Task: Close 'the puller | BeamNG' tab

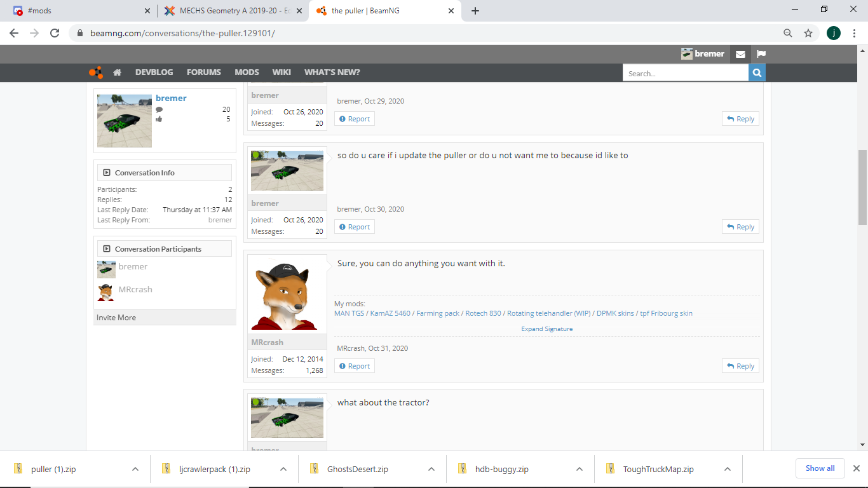Action: [451, 11]
